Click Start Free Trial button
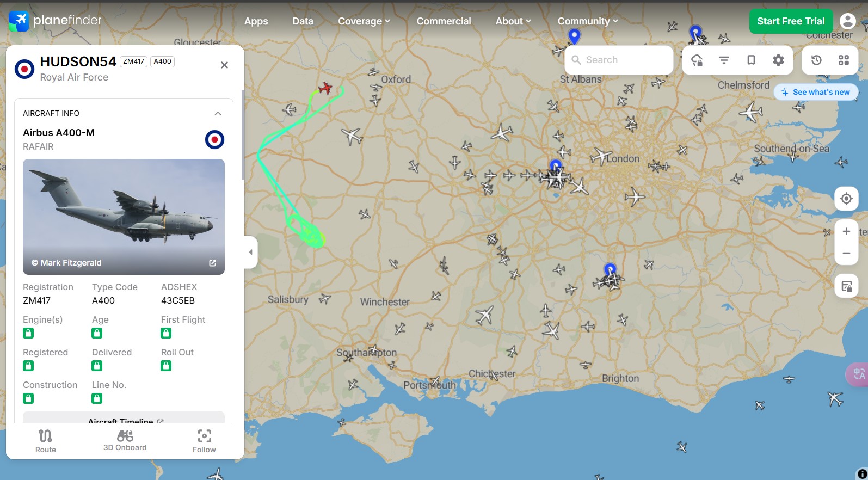The height and width of the screenshot is (480, 868). [x=791, y=21]
